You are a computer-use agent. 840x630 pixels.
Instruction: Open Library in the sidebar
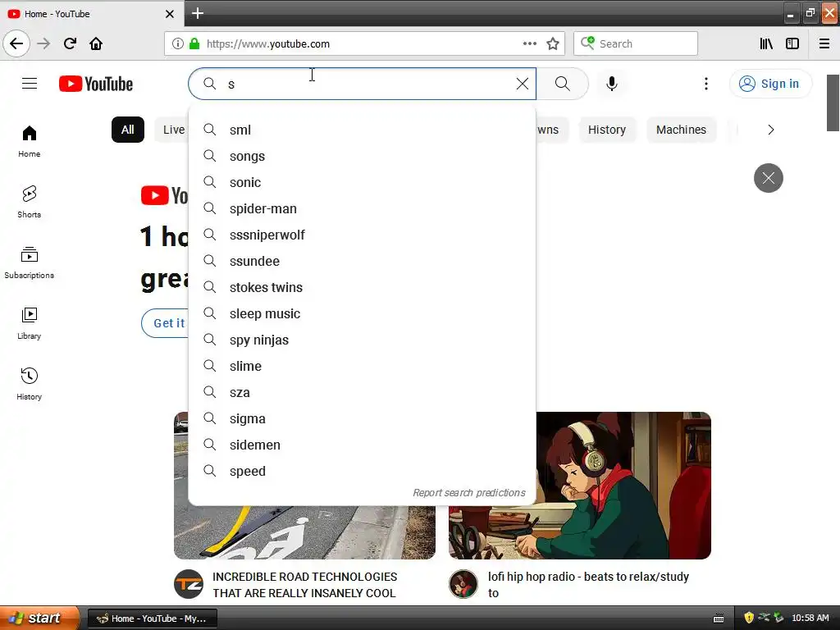click(x=30, y=323)
